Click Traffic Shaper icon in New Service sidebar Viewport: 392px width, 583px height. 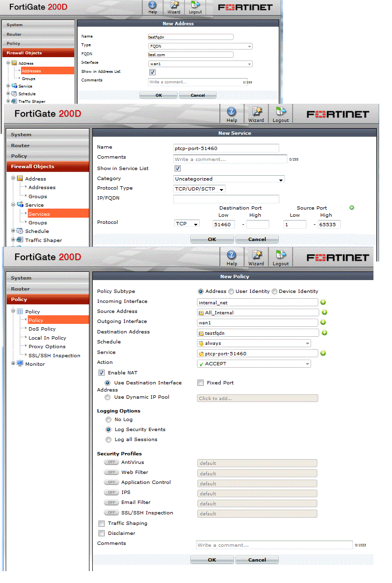[20, 240]
